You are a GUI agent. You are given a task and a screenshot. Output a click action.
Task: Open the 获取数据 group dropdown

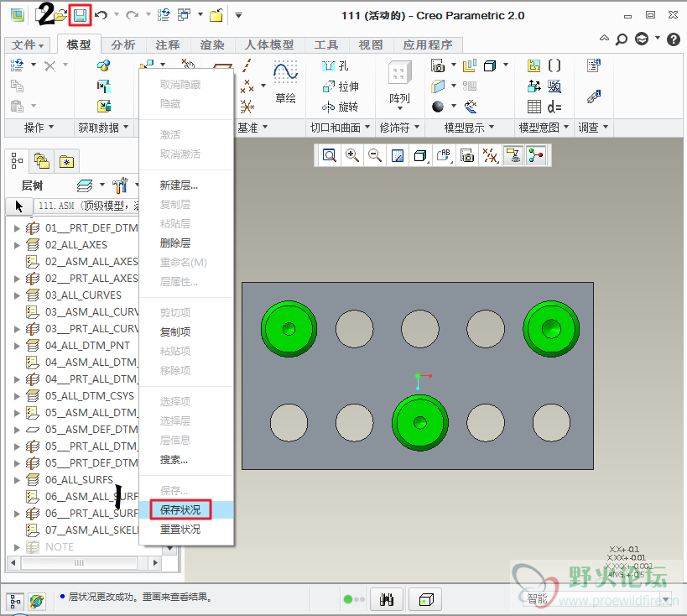pyautogui.click(x=103, y=128)
